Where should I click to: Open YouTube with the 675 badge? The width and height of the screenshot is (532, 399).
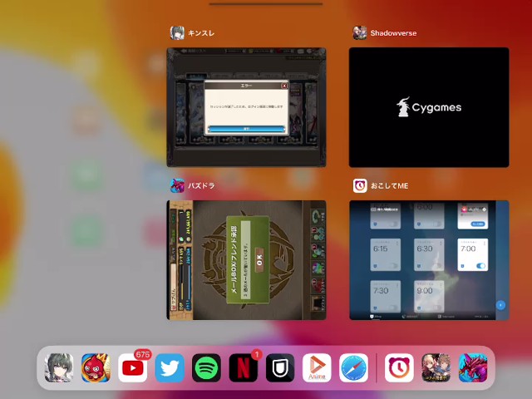point(133,367)
